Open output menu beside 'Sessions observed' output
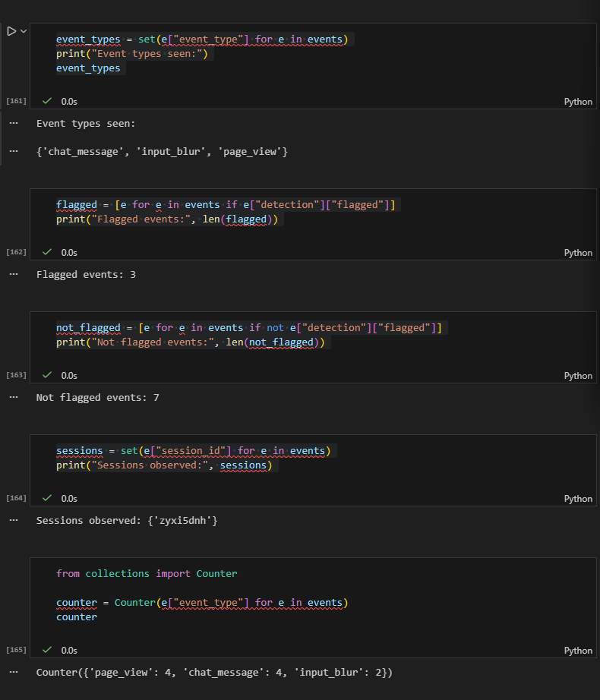The height and width of the screenshot is (700, 600). point(13,520)
